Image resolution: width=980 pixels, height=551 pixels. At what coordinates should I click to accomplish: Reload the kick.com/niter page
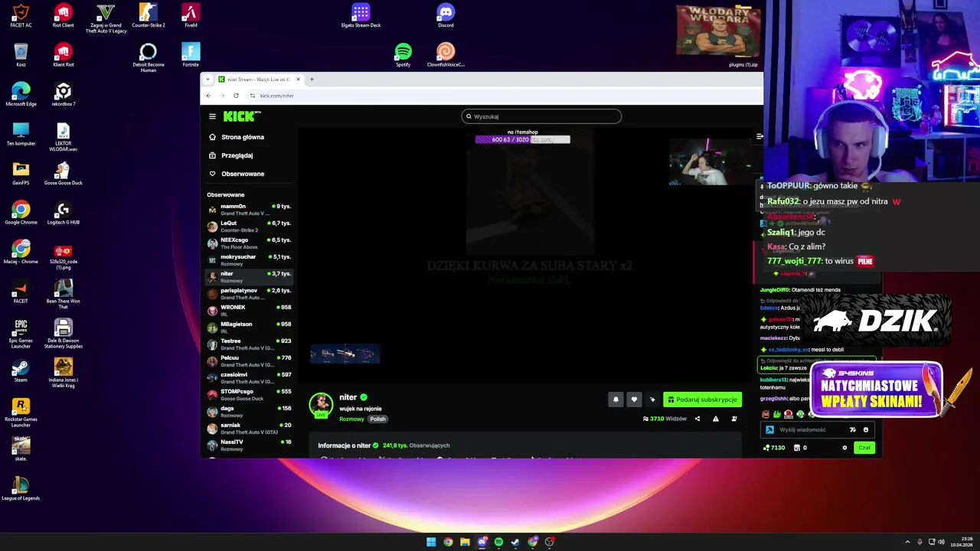pos(236,96)
